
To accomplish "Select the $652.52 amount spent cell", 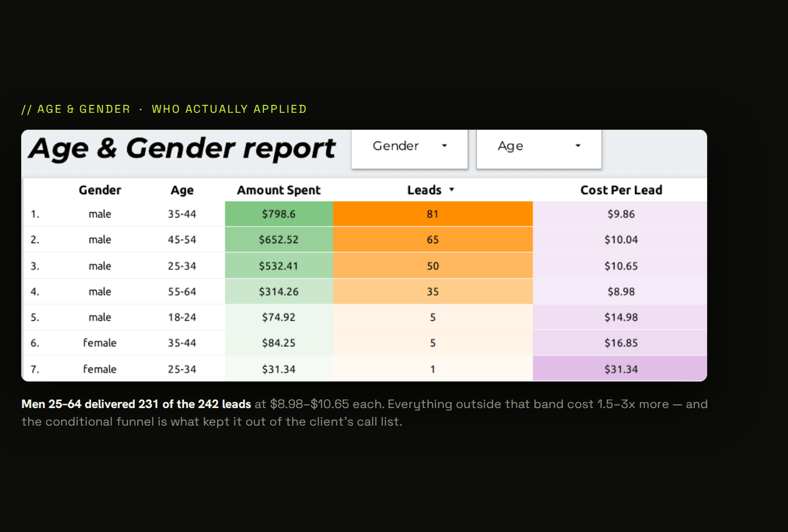I will (x=279, y=239).
